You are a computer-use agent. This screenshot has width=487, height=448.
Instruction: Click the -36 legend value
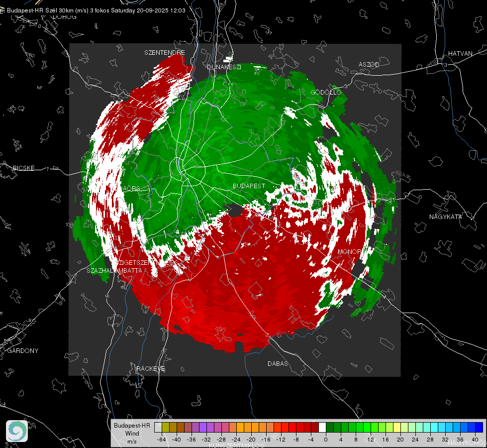coord(192,440)
